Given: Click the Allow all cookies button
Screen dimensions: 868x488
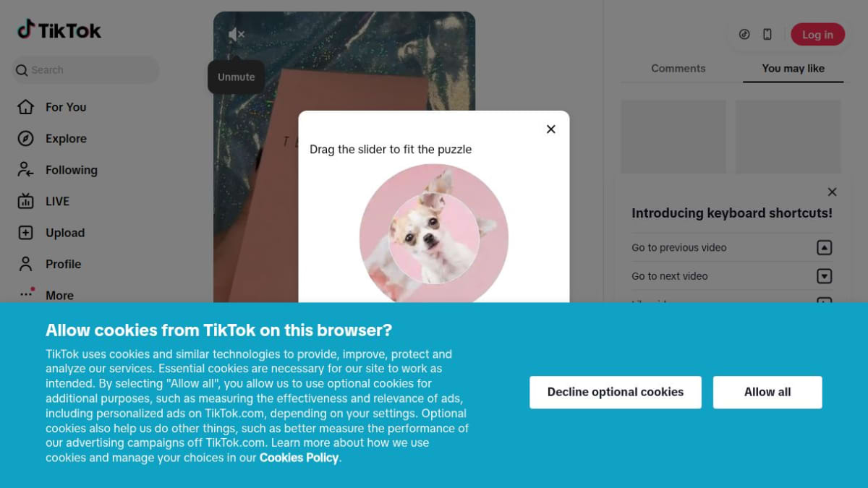Looking at the screenshot, I should tap(767, 392).
